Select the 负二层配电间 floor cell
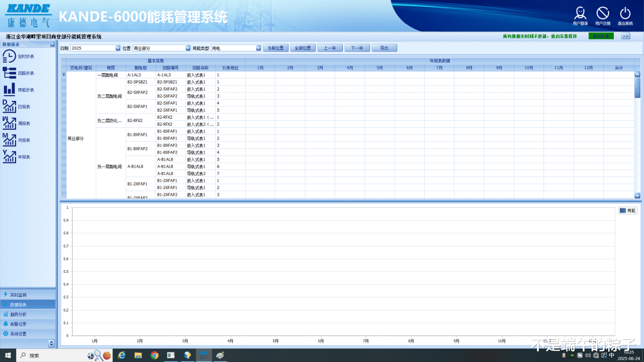644x362 pixels. [111, 96]
